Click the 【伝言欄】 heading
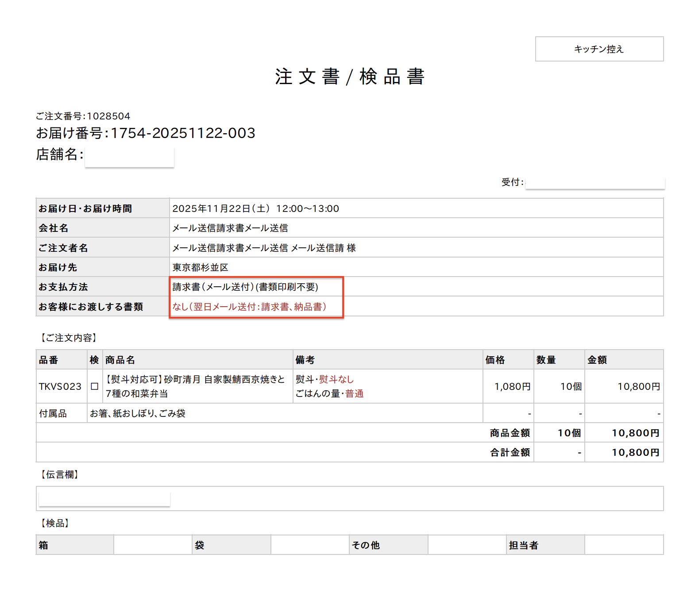695x616 pixels. pos(59,474)
